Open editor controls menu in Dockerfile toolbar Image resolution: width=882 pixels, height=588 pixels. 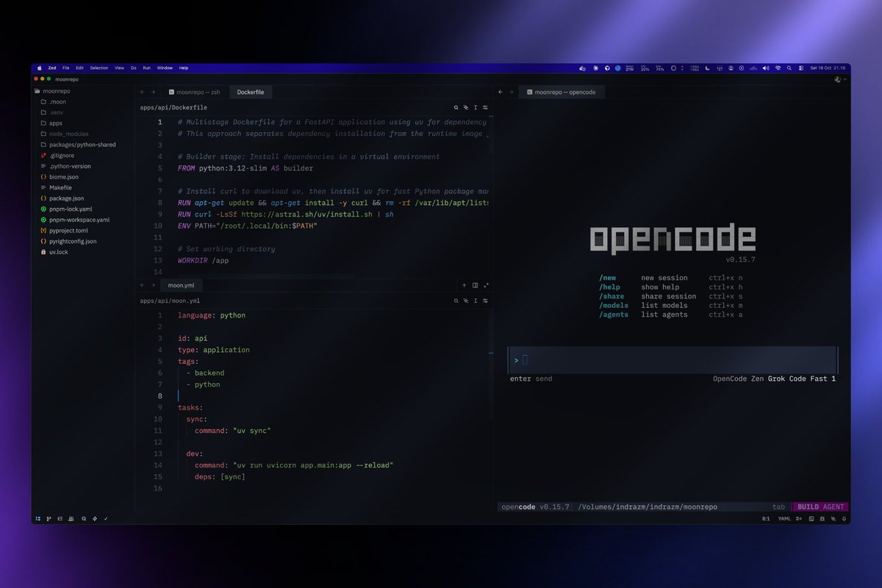[485, 107]
